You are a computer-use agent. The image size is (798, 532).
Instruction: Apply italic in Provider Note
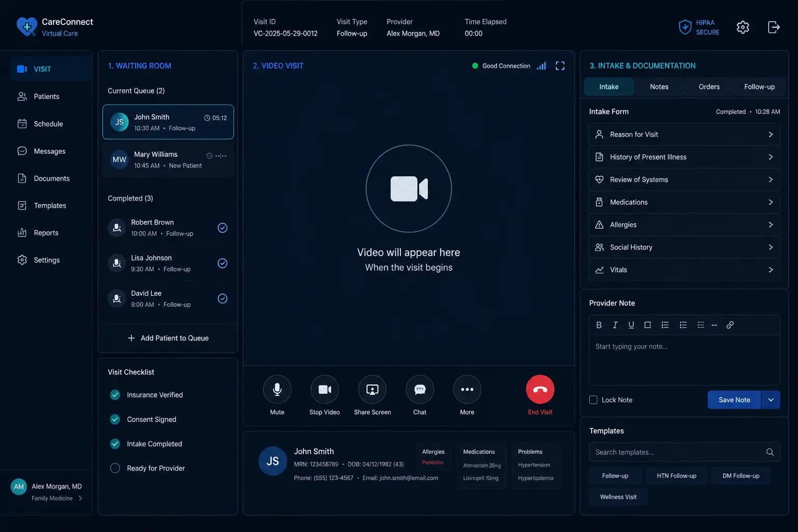615,325
